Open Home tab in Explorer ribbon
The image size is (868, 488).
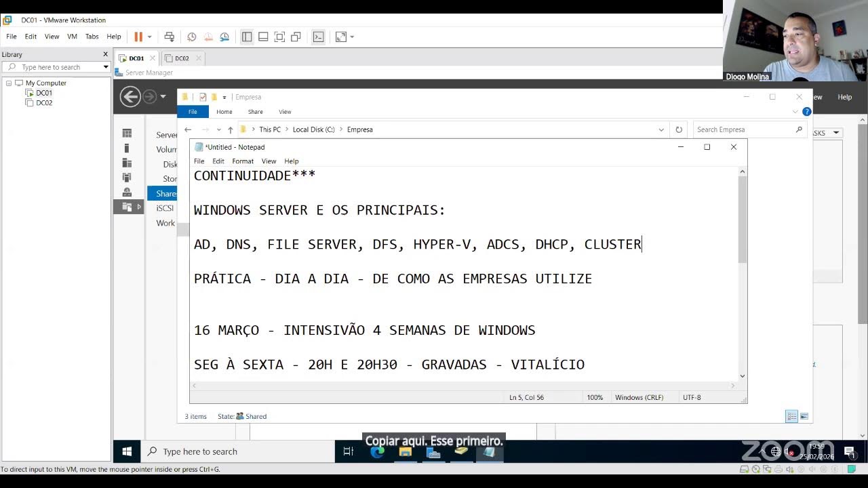[224, 112]
